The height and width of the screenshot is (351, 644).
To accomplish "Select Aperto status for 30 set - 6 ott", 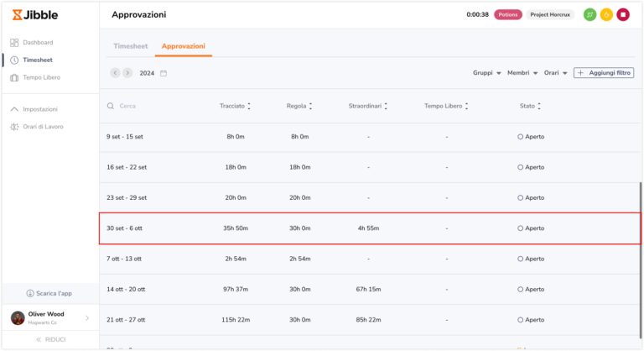I will point(531,228).
